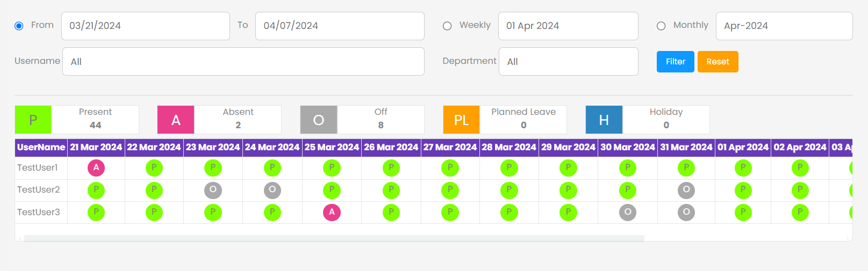Click TestUser3 present icon for 28 Mar

509,213
